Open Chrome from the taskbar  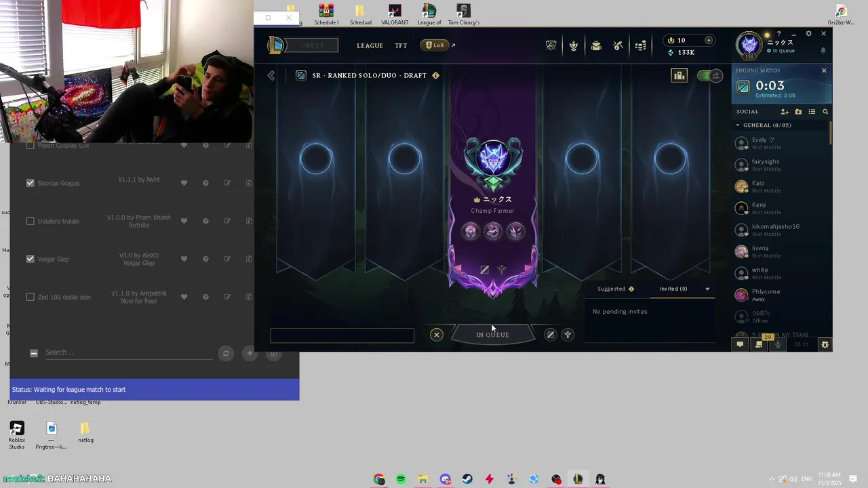pos(378,479)
